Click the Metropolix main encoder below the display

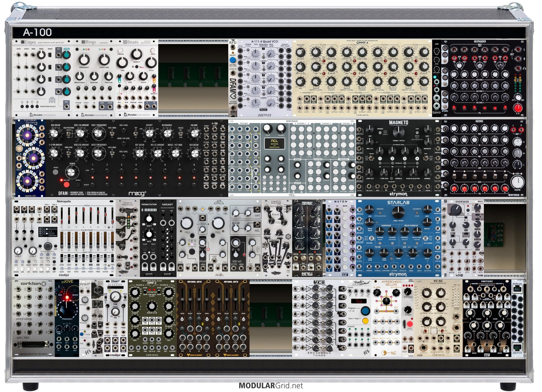click(48, 246)
